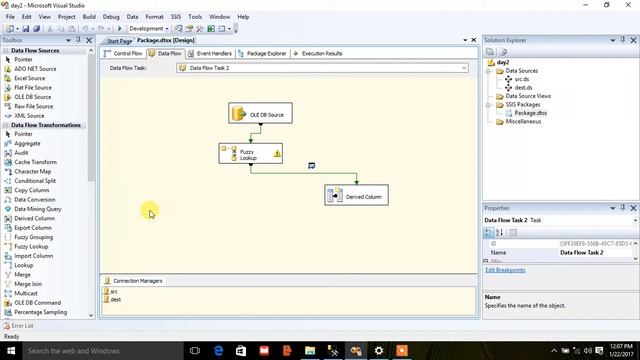Viewport: 640px width, 360px height.
Task: Toggle Alphabetical sort in Properties
Action: tap(499, 233)
